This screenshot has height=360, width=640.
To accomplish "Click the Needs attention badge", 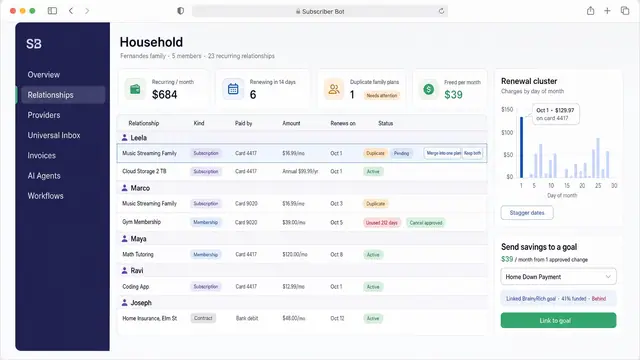I will [x=381, y=96].
